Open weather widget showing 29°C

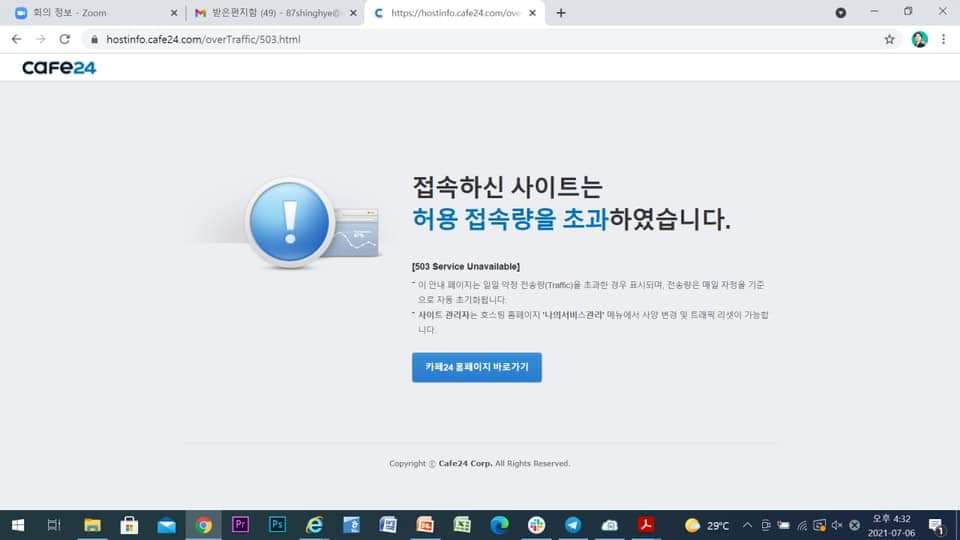coord(707,525)
